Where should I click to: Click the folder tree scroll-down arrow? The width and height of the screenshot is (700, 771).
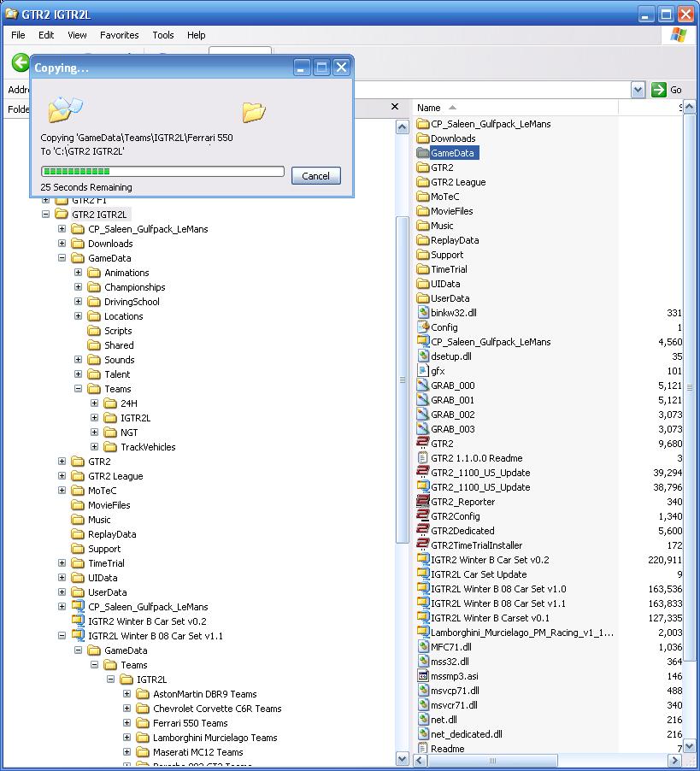[x=402, y=759]
